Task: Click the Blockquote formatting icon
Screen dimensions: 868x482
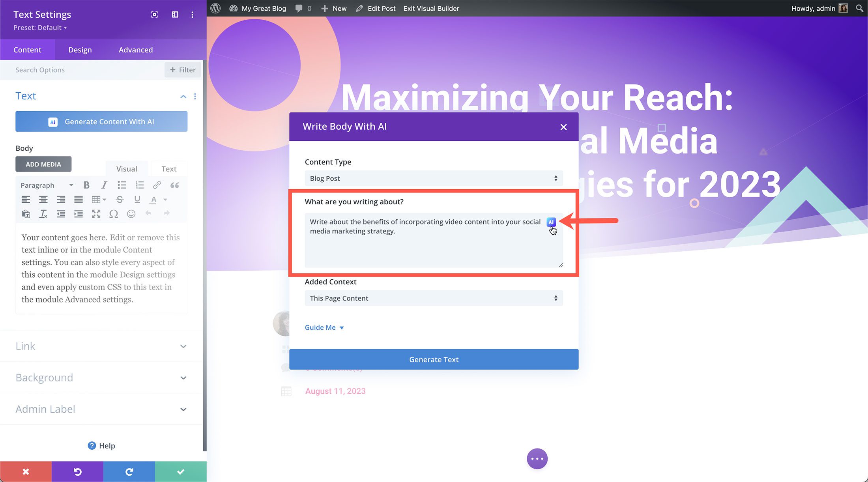Action: 174,185
